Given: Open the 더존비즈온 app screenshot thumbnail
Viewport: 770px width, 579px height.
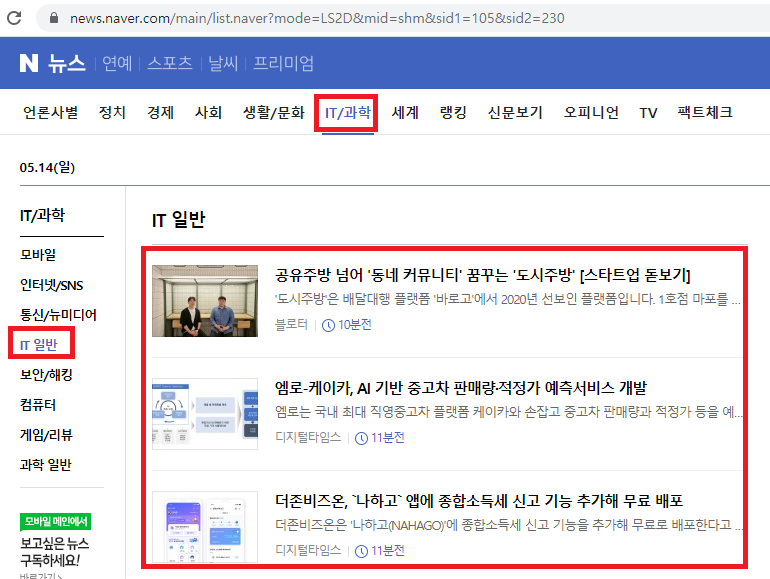Looking at the screenshot, I should (205, 527).
